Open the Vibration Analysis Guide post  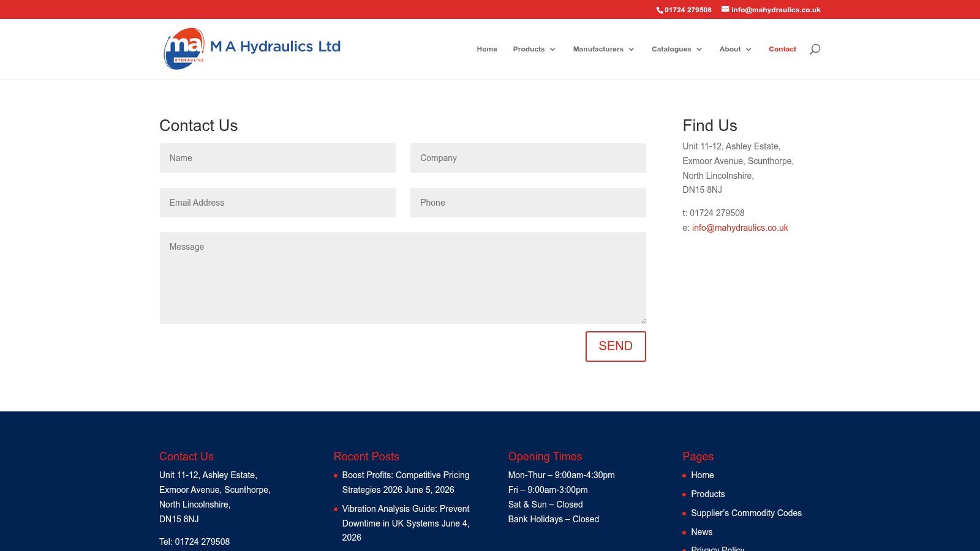click(x=405, y=516)
